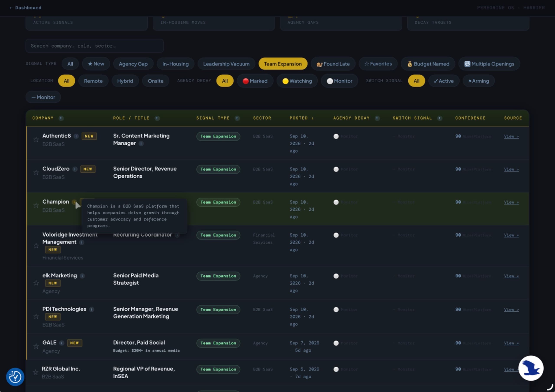Filter by Leadership Vacuum

(x=226, y=64)
